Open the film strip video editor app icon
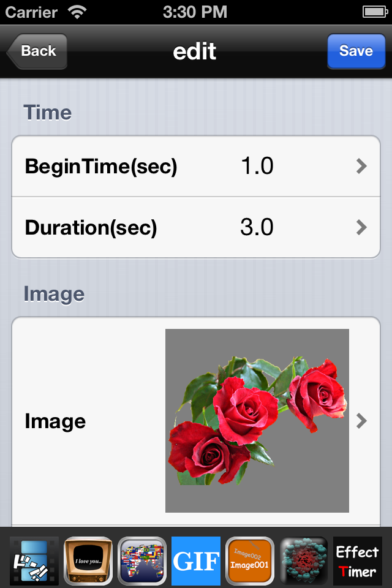 tap(34, 560)
